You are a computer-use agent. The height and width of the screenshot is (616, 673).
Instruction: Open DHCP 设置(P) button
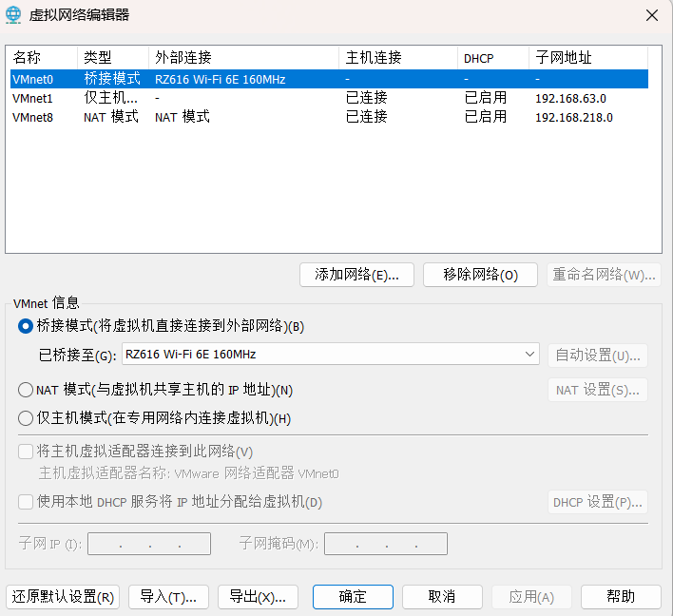coord(598,502)
